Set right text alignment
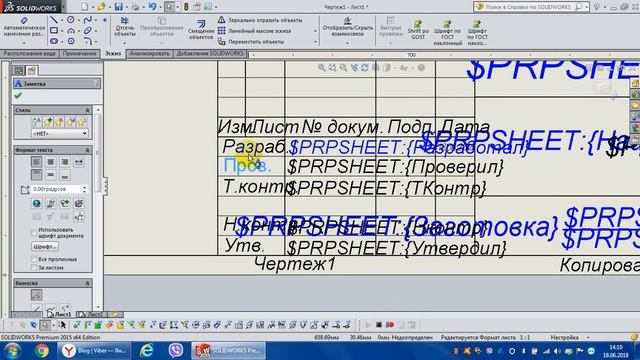Image resolution: width=640 pixels, height=360 pixels. pos(64,162)
